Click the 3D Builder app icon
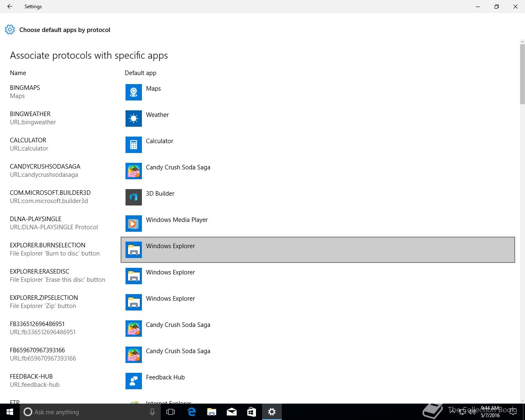The image size is (525, 420). tap(134, 197)
